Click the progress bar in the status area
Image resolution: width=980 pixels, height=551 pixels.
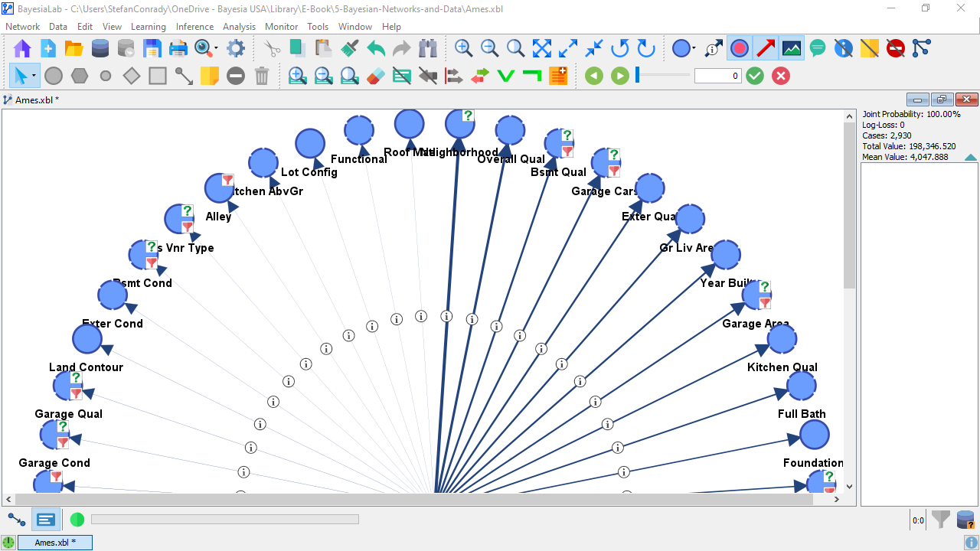coord(225,520)
